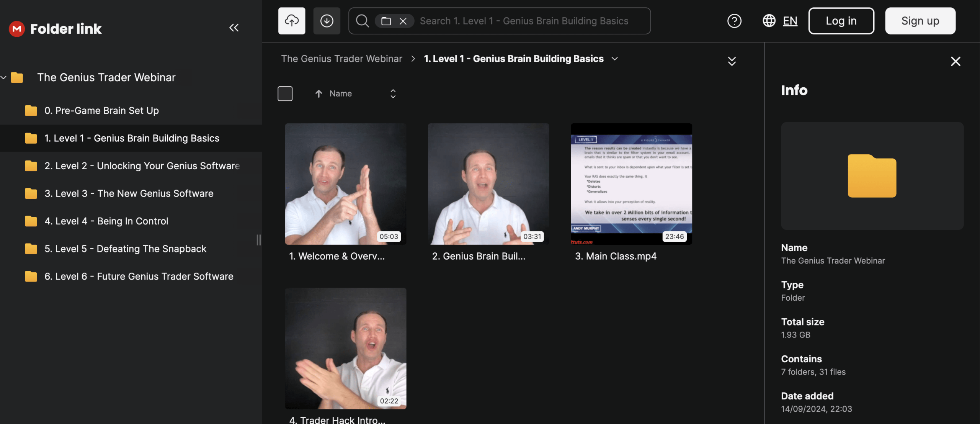The image size is (980, 424).
Task: Open 5. Level 5 - Defeating The Snapback folder
Action: pos(125,249)
